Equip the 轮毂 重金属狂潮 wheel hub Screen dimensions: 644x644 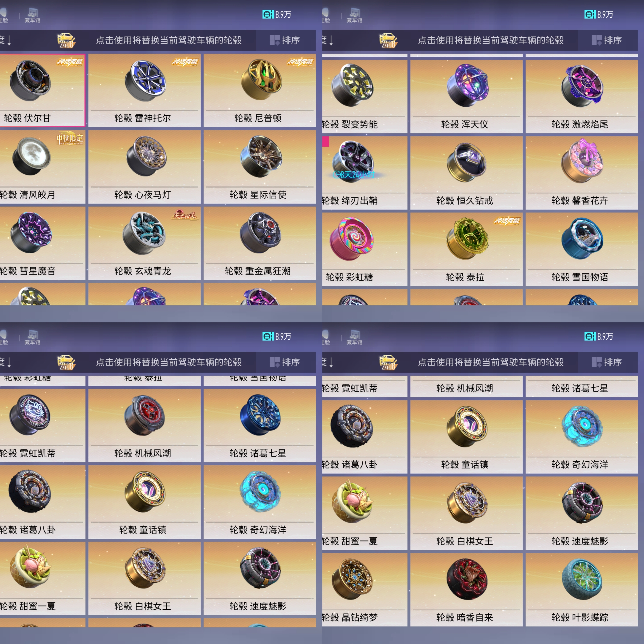click(x=260, y=243)
